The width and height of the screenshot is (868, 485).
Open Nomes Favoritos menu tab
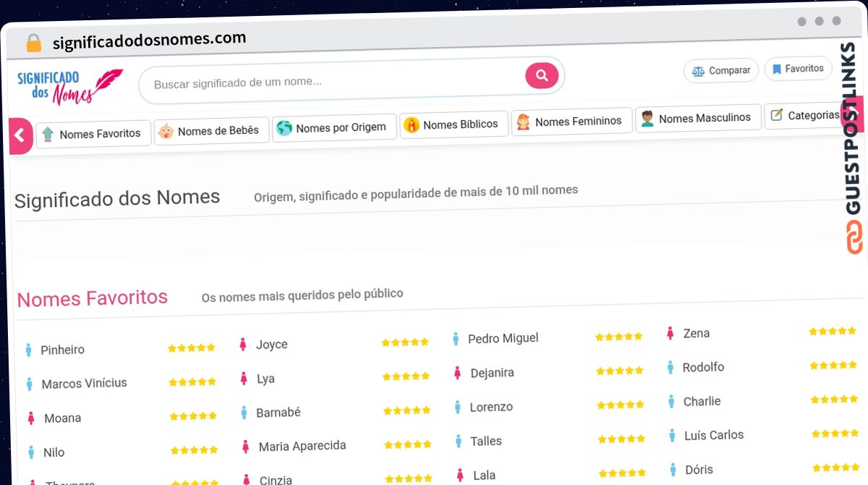click(x=93, y=134)
